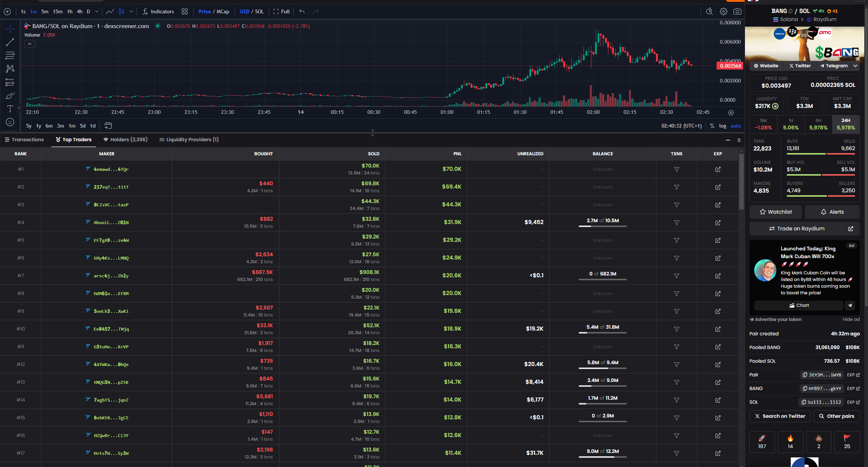868x467 pixels.
Task: Set up price Alerts
Action: [832, 212]
